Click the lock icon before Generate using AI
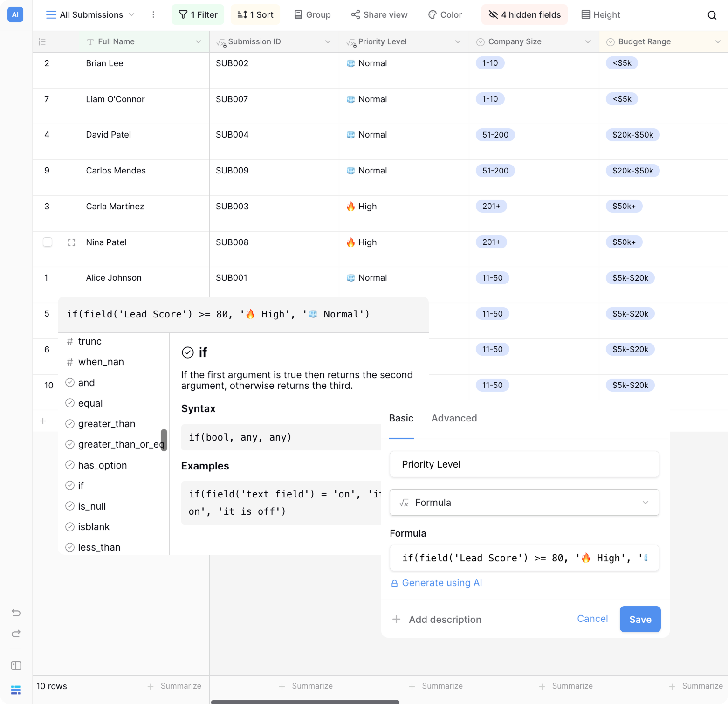The height and width of the screenshot is (704, 728). click(394, 583)
